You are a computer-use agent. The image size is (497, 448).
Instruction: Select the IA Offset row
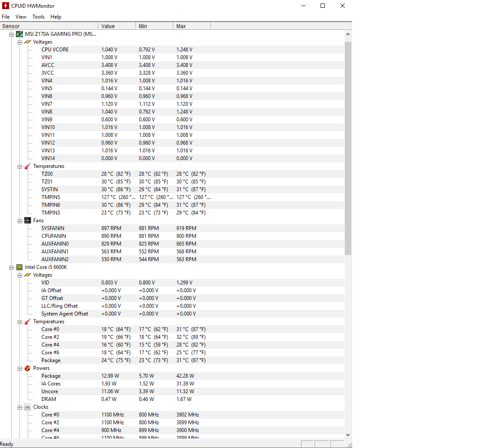tap(192, 290)
